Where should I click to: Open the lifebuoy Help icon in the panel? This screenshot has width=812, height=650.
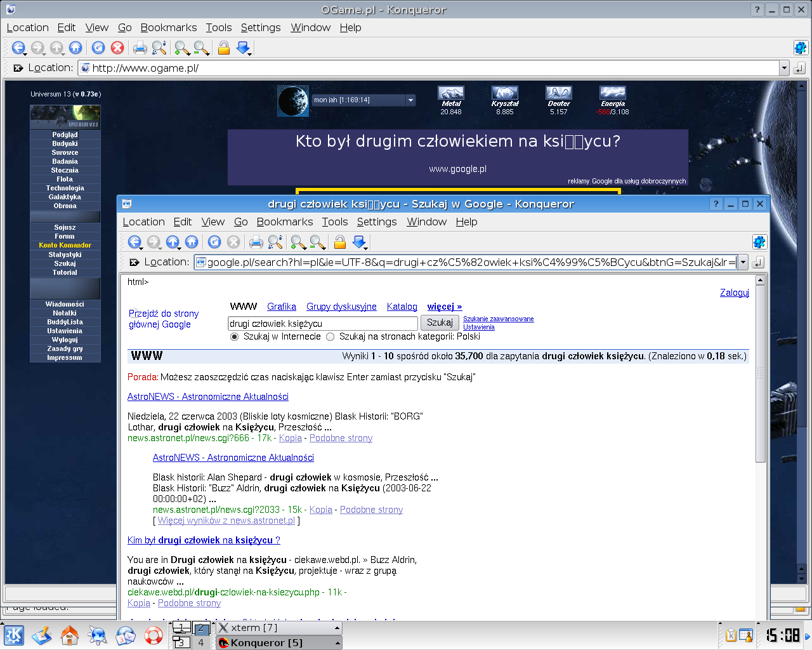point(154,635)
